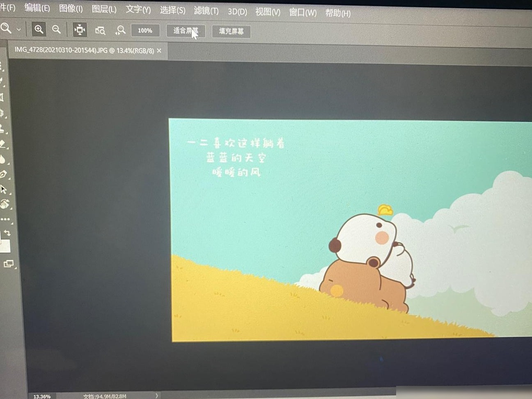Click the 100% zoom button
Image resolution: width=532 pixels, height=399 pixels.
coord(145,30)
